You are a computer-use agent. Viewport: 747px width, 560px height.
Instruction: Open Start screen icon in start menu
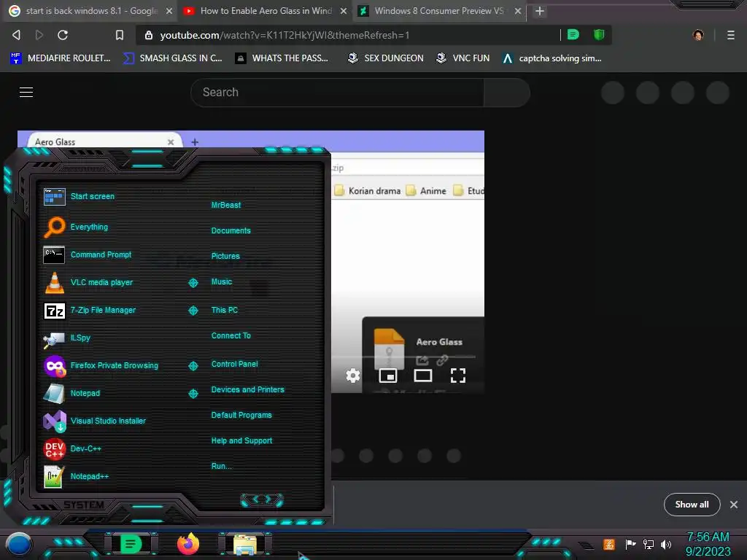[54, 196]
